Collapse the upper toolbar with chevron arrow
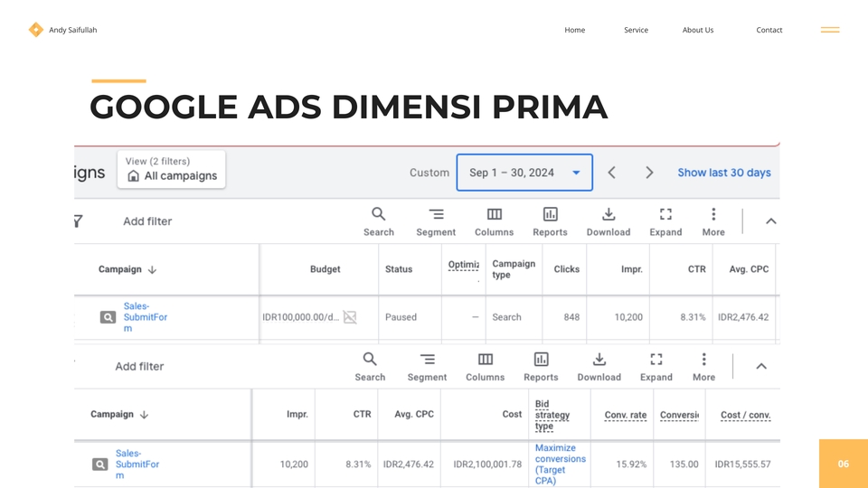The width and height of the screenshot is (868, 488). [770, 221]
